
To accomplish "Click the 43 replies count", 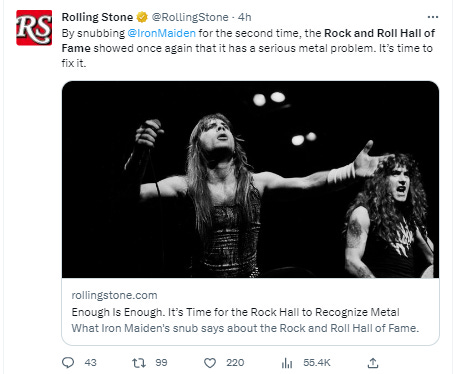I will [x=90, y=363].
